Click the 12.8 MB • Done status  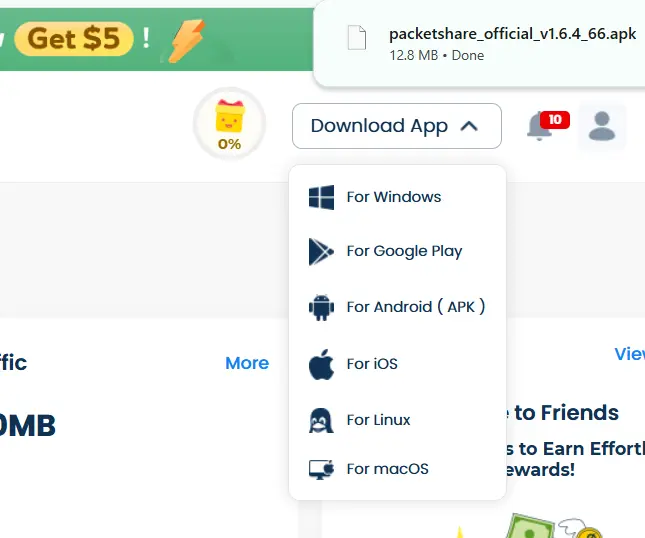click(x=436, y=56)
